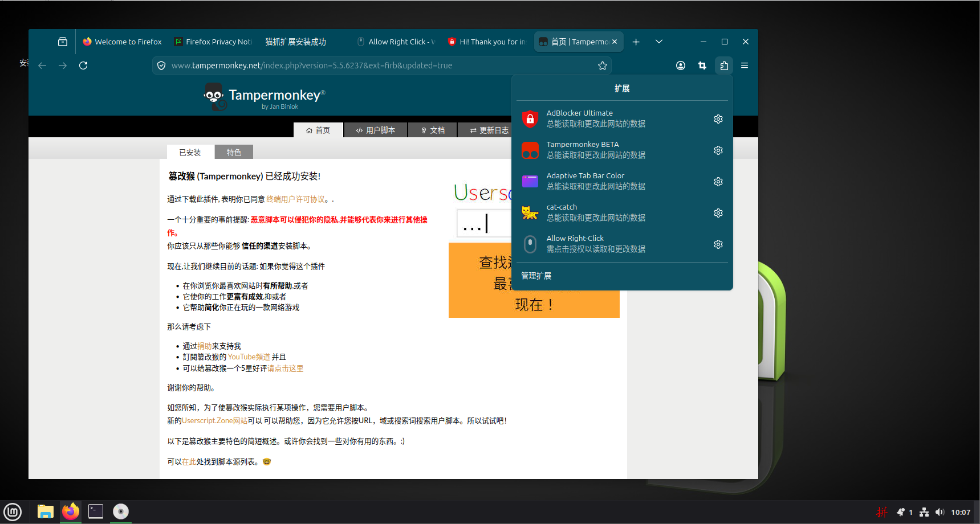Open settings gear for cat-catch
This screenshot has width=980, height=524.
tap(718, 213)
